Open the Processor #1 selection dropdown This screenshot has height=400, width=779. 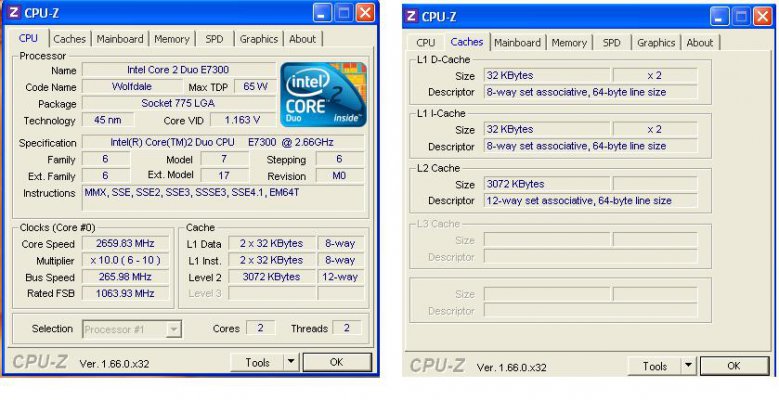(132, 329)
